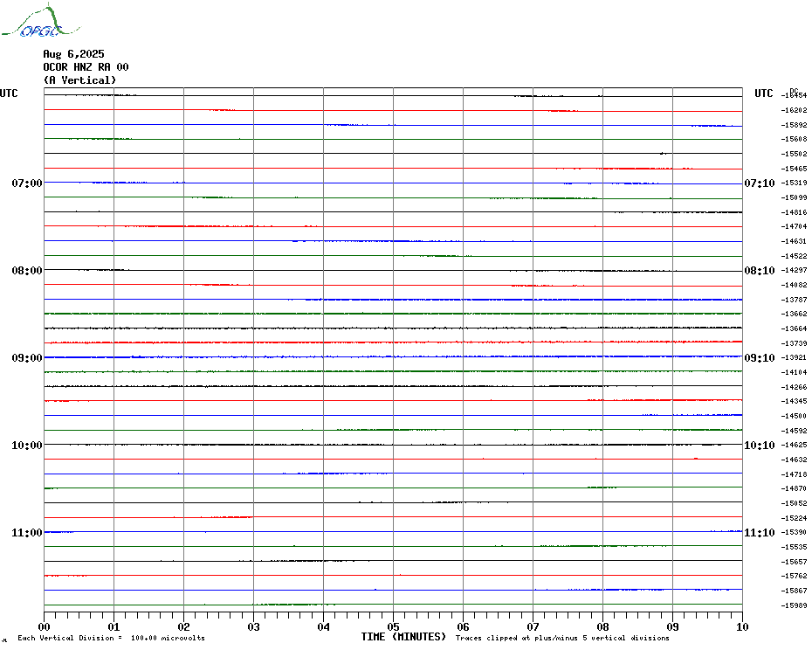Click the DC offset value -16202

[x=794, y=110]
